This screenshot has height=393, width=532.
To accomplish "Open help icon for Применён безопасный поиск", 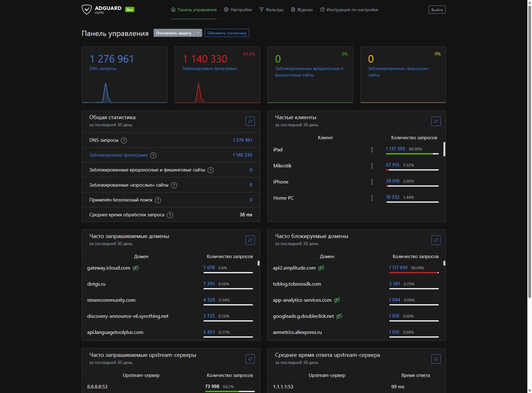I will (158, 200).
